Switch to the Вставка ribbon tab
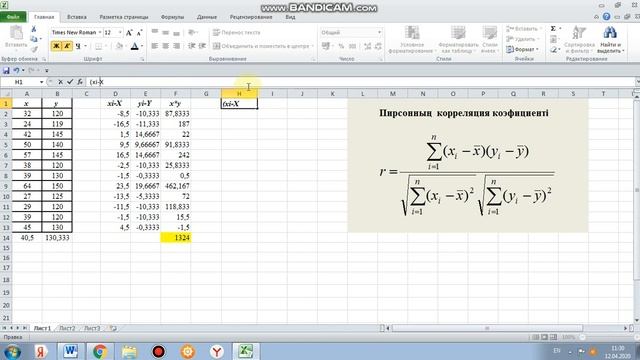Image resolution: width=640 pixels, height=360 pixels. [77, 17]
